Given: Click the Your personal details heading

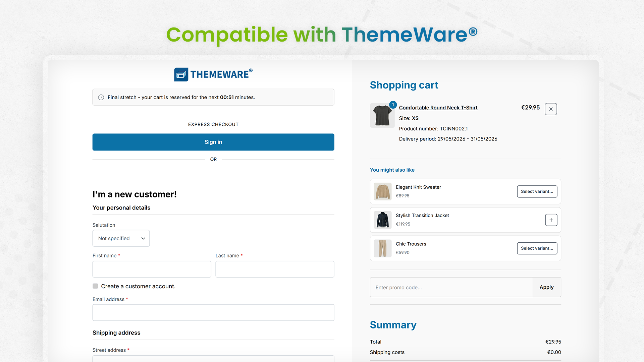Looking at the screenshot, I should pos(121,208).
